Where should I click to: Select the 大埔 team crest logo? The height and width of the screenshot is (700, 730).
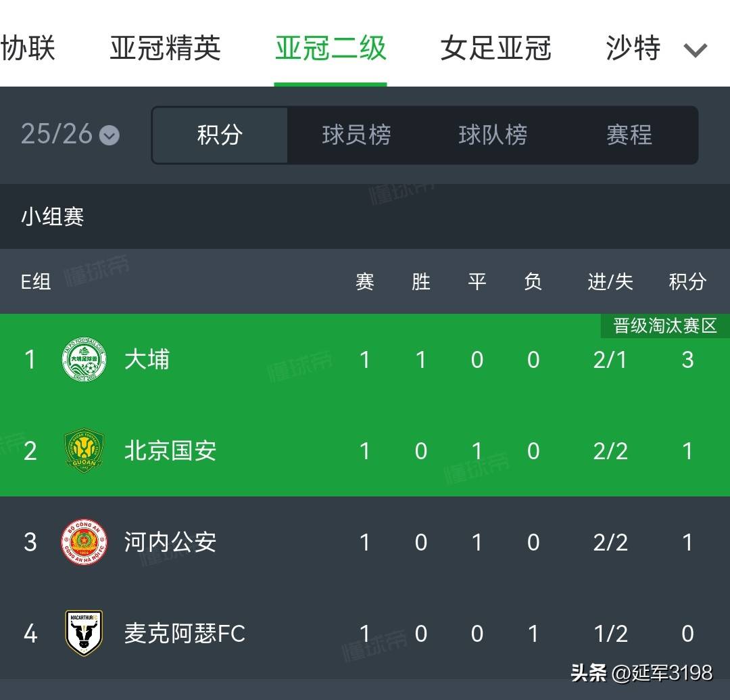click(x=84, y=360)
